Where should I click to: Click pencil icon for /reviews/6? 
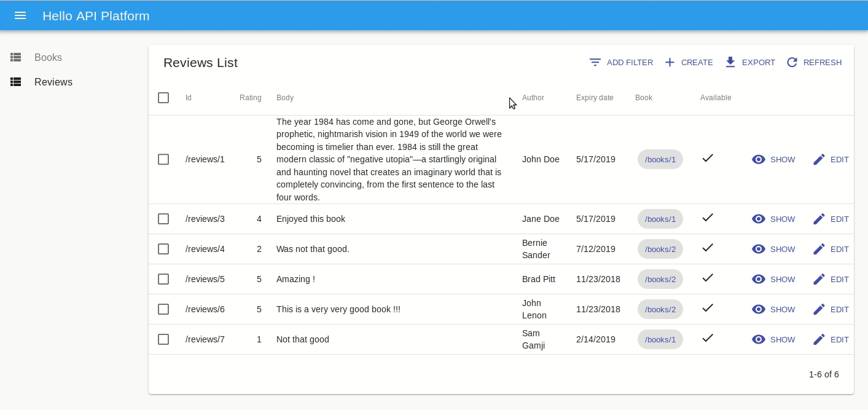(x=819, y=309)
